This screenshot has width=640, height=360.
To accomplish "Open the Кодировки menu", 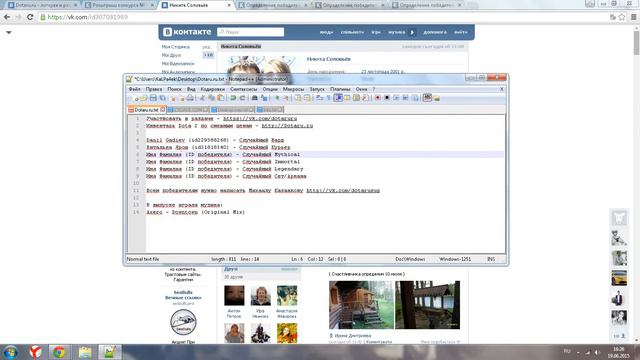I will (213, 89).
